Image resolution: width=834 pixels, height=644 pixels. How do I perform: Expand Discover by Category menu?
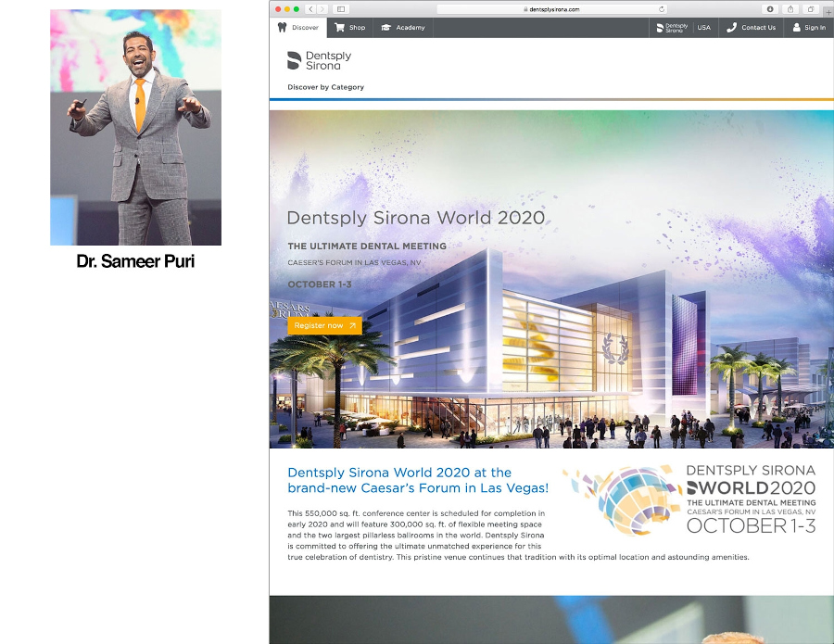[x=325, y=87]
